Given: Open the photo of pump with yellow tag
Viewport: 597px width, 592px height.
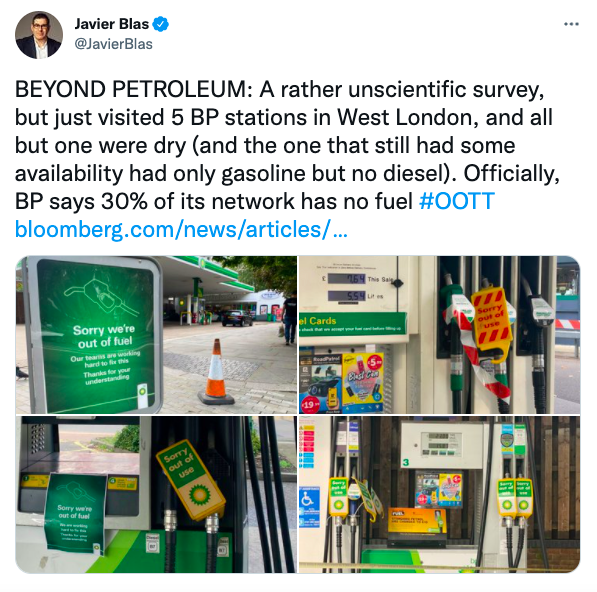Looking at the screenshot, I should (x=439, y=335).
